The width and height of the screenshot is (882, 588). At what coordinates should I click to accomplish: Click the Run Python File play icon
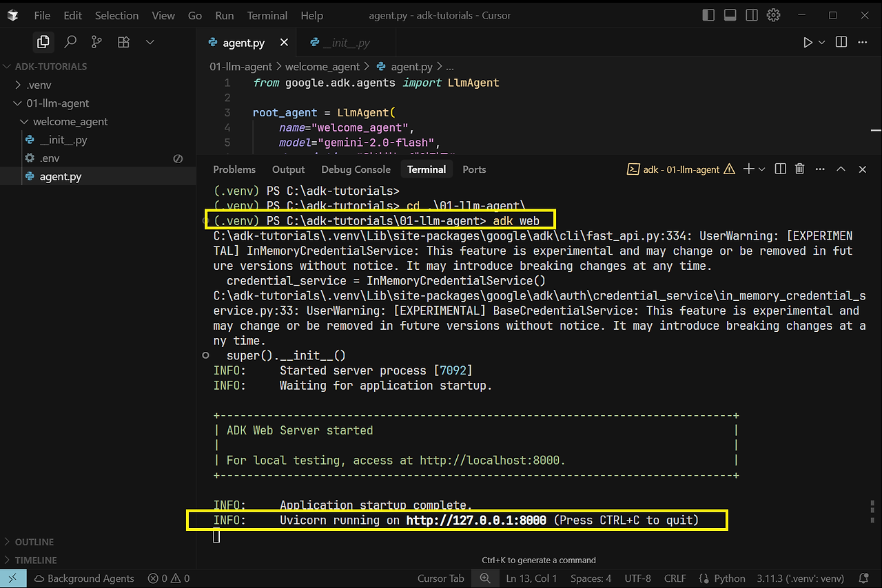click(808, 43)
